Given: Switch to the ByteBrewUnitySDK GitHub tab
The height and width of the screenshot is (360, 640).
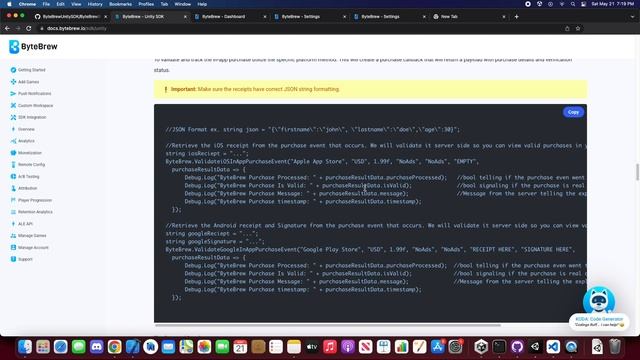Looking at the screenshot, I should 70,17.
